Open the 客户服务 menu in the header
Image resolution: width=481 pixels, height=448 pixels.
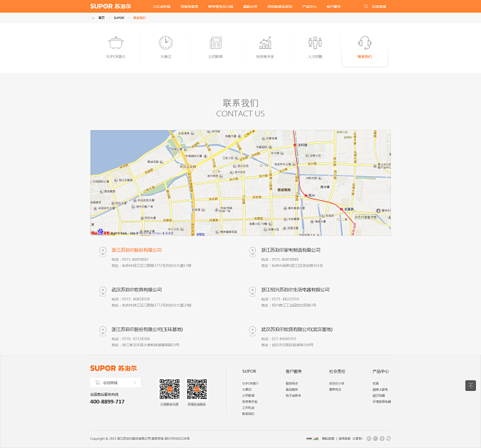[x=334, y=7]
